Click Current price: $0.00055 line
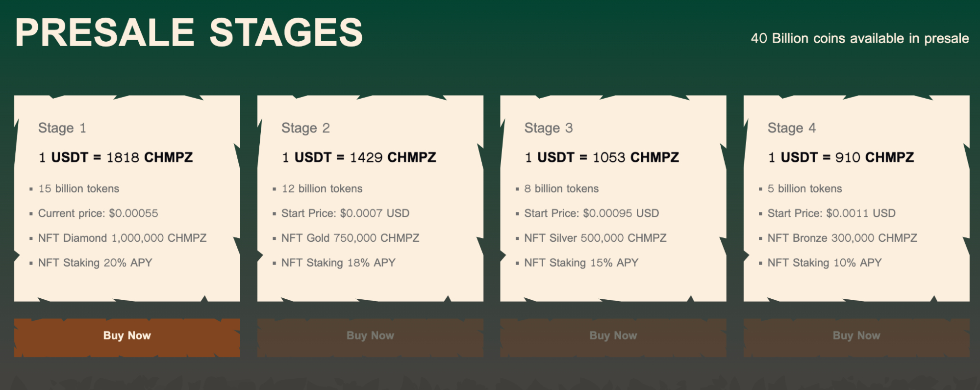Image resolution: width=980 pixels, height=390 pixels. pyautogui.click(x=98, y=213)
